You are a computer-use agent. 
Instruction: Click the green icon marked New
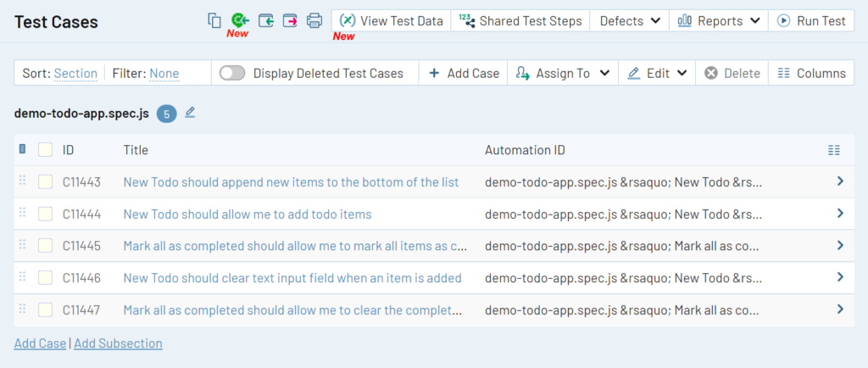click(x=239, y=20)
